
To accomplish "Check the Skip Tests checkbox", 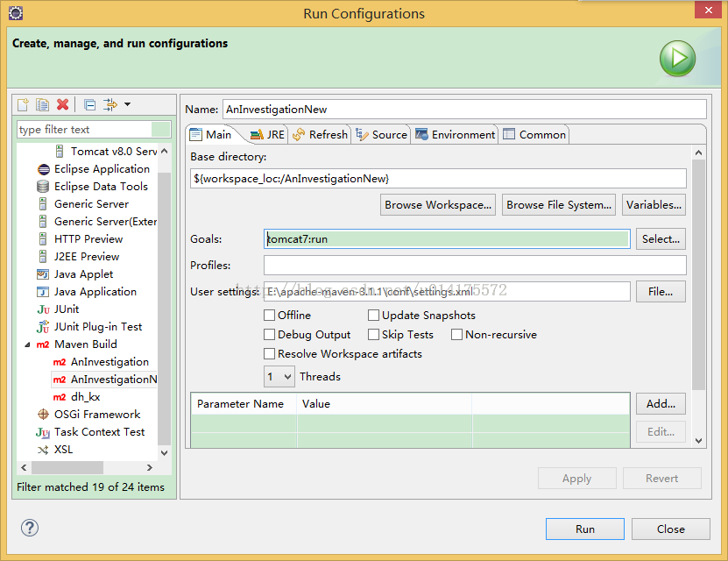I will 373,334.
